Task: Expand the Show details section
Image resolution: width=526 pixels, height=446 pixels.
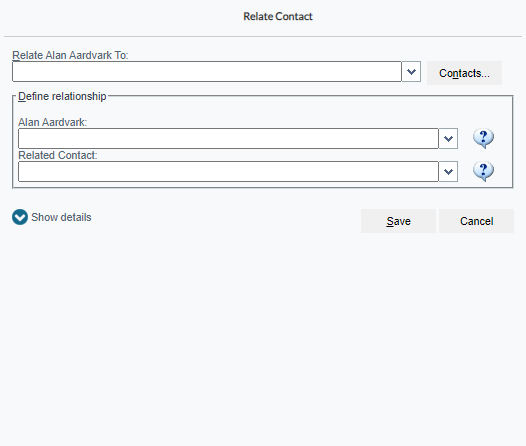Action: click(52, 217)
